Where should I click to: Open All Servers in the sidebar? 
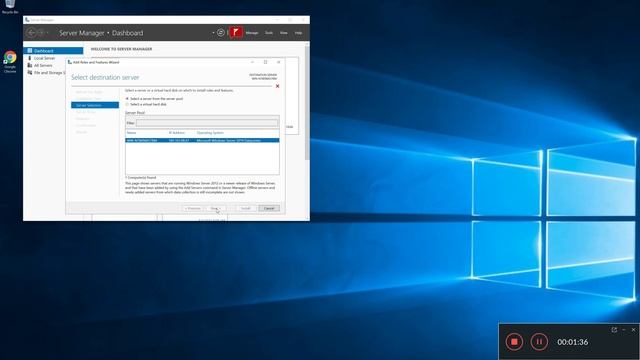43,65
